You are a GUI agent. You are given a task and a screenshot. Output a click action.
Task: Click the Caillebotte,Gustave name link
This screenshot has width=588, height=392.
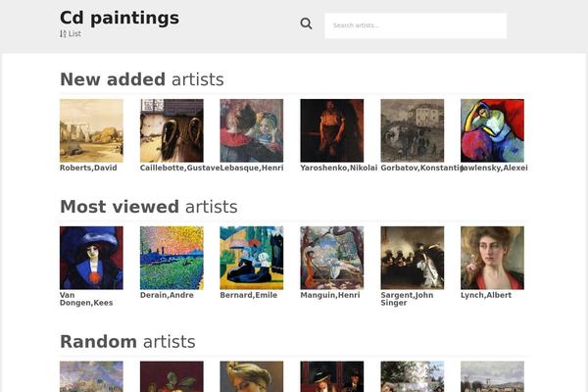pyautogui.click(x=179, y=168)
